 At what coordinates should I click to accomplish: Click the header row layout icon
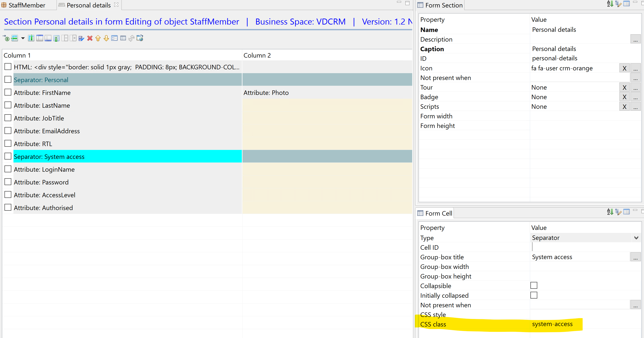click(39, 38)
